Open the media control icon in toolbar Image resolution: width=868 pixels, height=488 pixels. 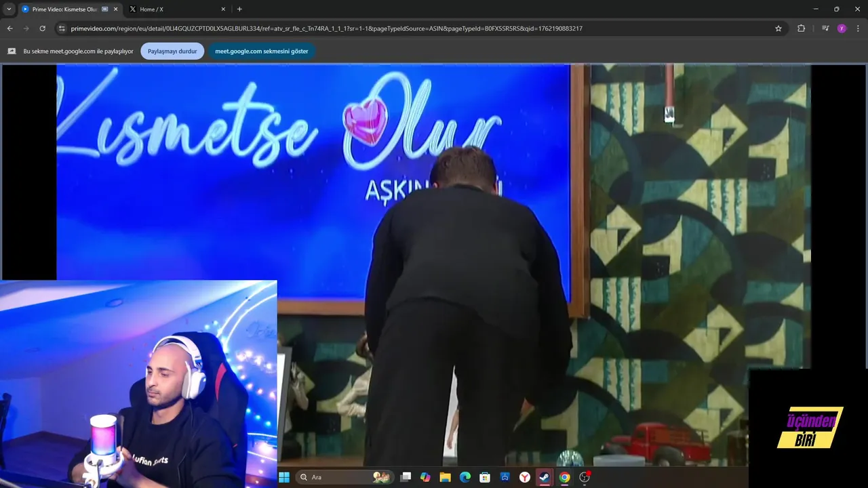click(x=825, y=28)
